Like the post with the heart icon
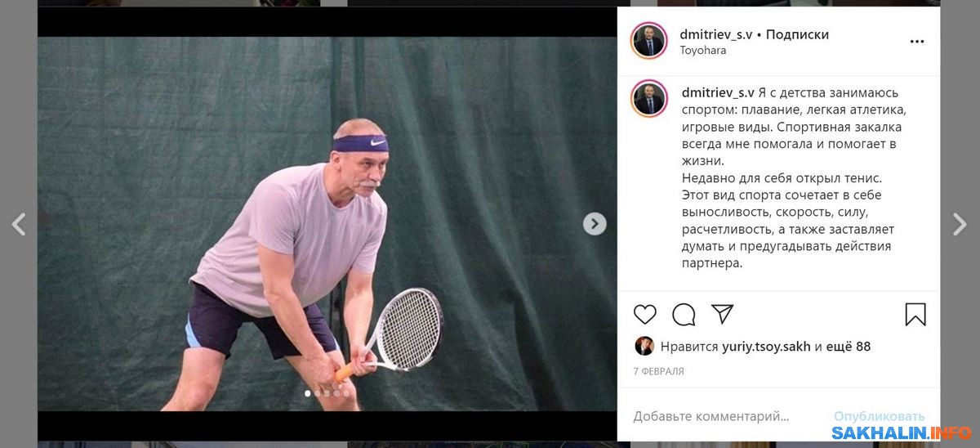The height and width of the screenshot is (448, 980). click(645, 315)
